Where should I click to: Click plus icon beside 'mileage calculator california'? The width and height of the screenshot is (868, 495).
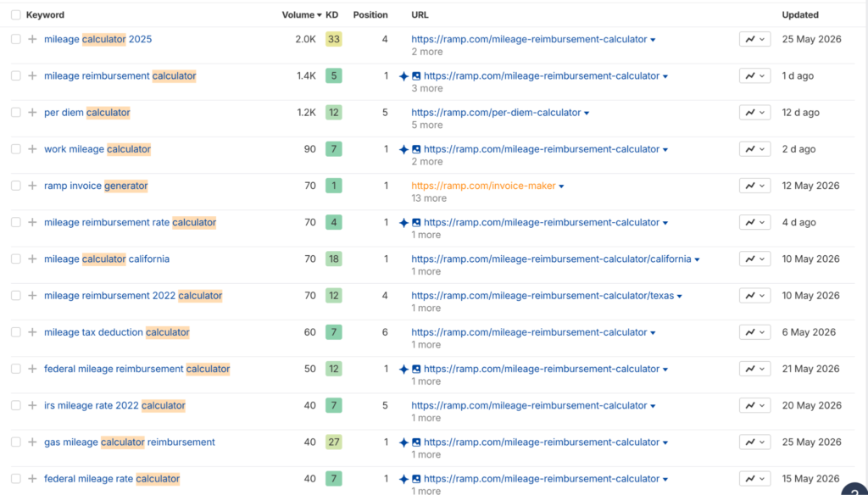[32, 259]
